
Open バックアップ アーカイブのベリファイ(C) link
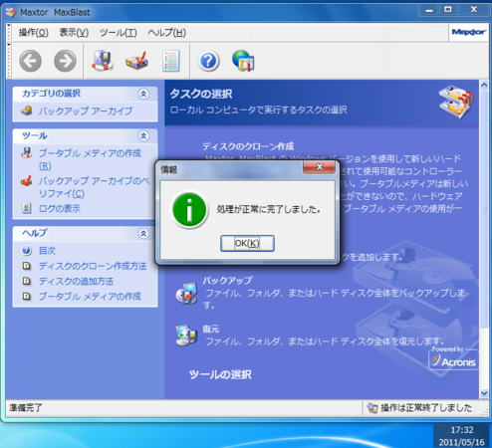click(95, 187)
